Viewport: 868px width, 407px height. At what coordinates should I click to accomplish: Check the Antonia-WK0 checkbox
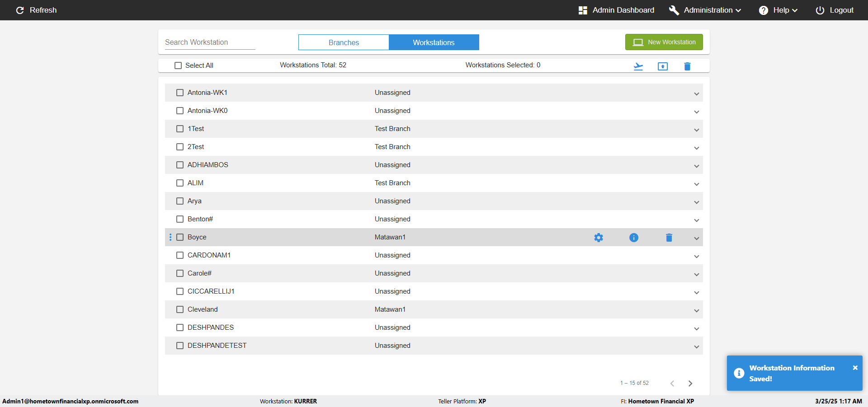[x=180, y=111]
